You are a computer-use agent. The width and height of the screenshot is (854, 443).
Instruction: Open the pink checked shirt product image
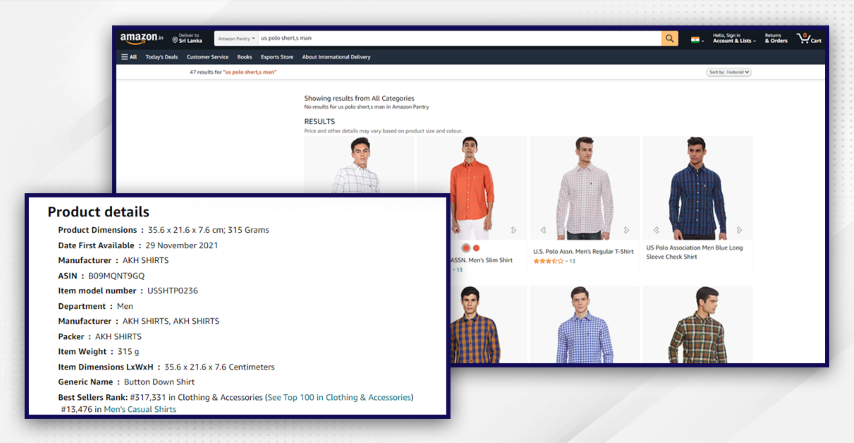click(585, 188)
